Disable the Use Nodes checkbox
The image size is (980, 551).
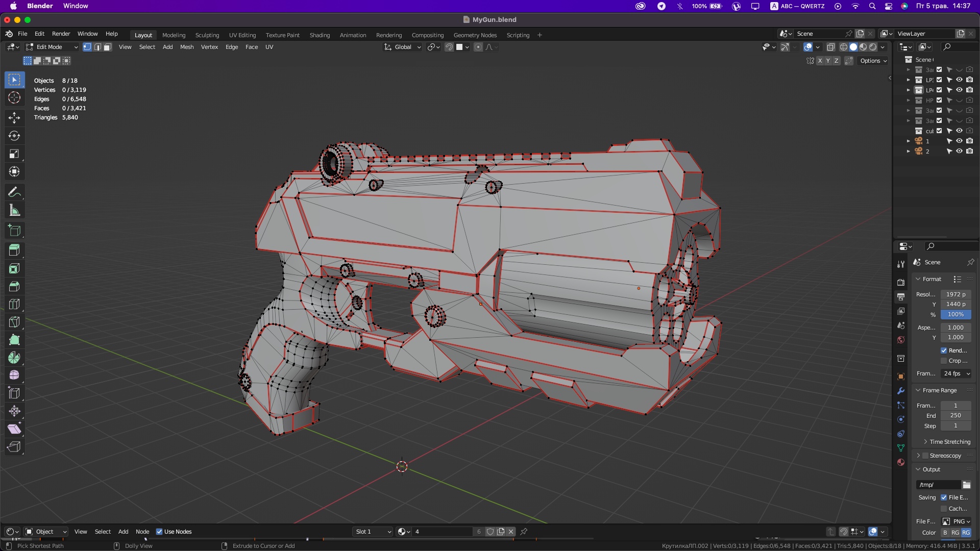pyautogui.click(x=159, y=532)
